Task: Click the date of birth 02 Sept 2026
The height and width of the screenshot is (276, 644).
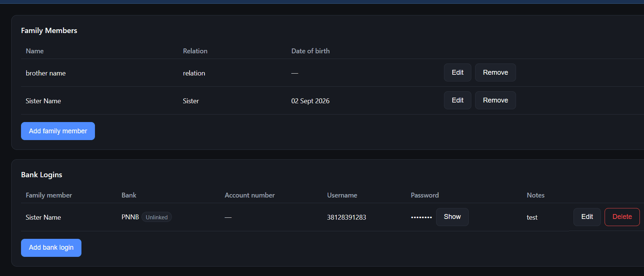Action: (x=310, y=101)
